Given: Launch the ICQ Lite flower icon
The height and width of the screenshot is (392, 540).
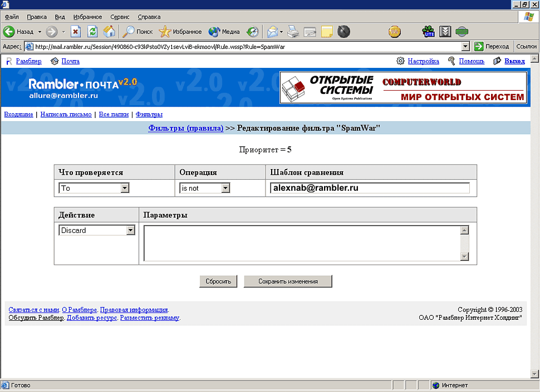Looking at the screenshot, I should pyautogui.click(x=429, y=32).
